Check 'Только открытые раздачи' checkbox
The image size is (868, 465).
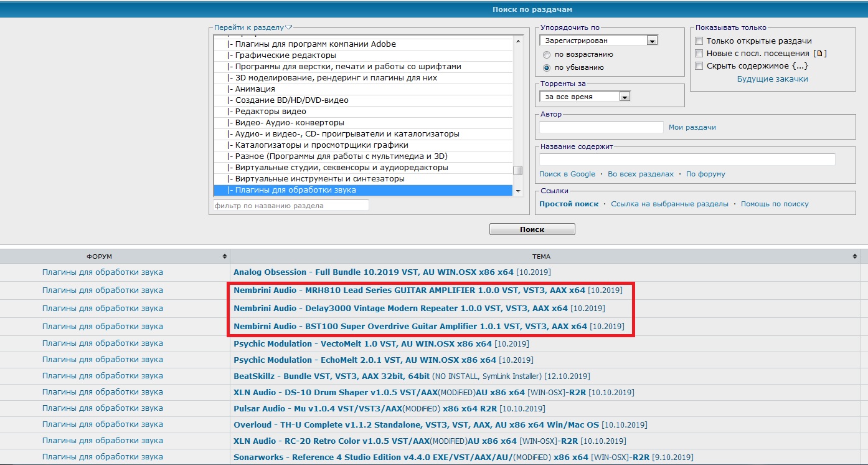(699, 41)
